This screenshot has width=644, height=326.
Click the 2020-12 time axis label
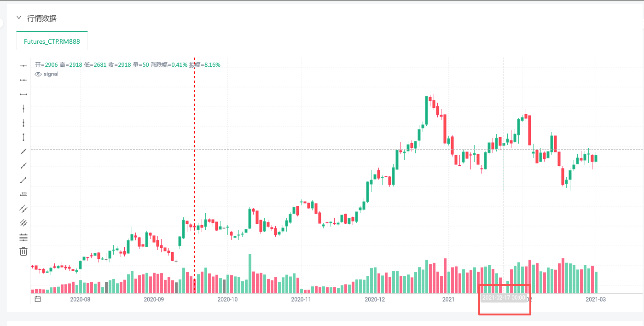point(375,299)
